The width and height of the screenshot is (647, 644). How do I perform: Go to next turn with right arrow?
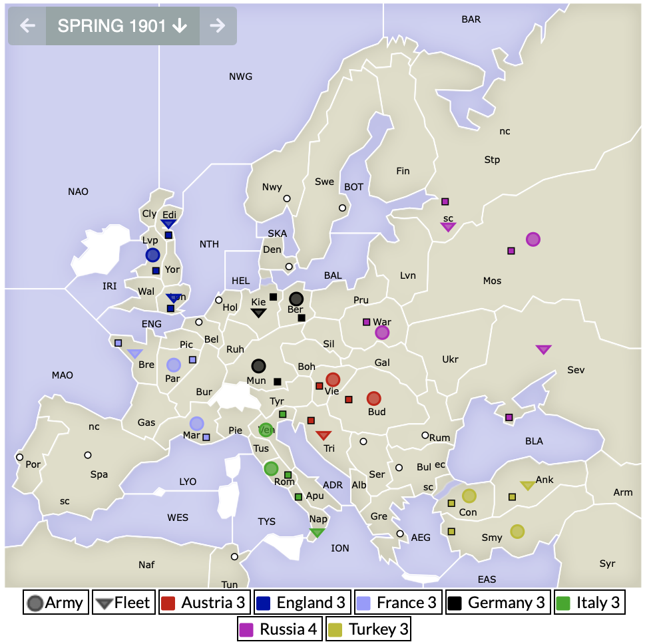pyautogui.click(x=218, y=25)
